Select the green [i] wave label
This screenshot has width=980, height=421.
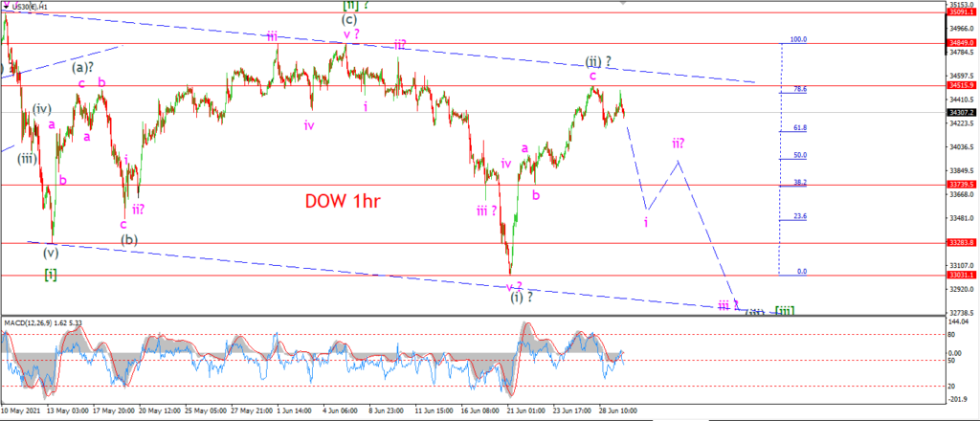[x=51, y=274]
